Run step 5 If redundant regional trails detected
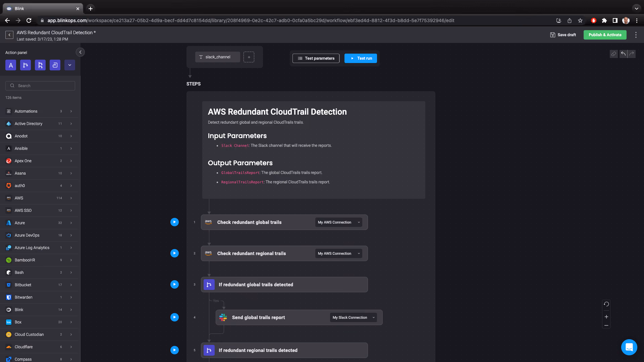 click(x=174, y=350)
